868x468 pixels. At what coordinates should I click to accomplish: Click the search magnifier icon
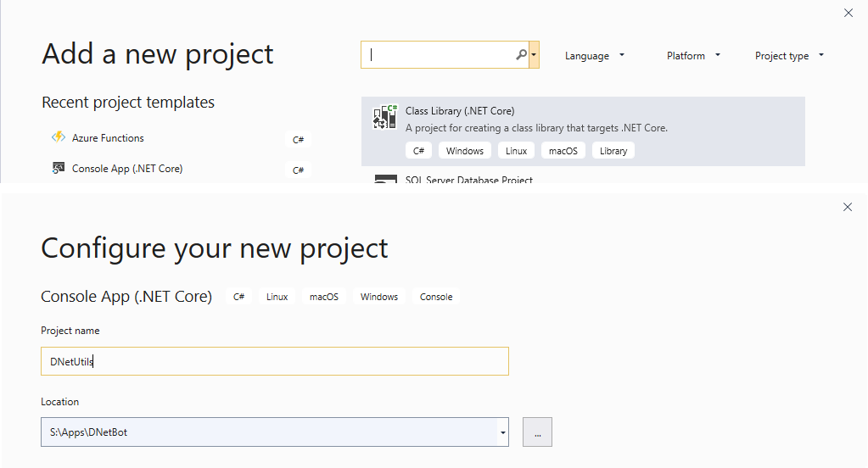coord(521,55)
